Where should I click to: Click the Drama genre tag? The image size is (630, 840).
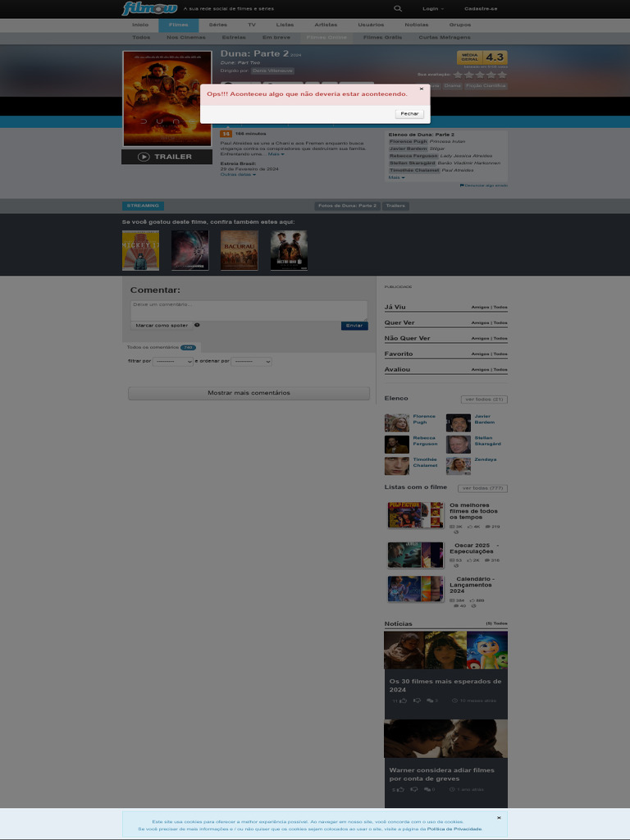[452, 85]
